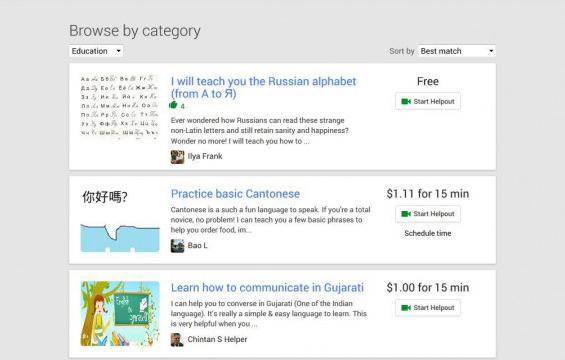This screenshot has height=360, width=565.
Task: Click the provider name Ilya Frank
Action: click(x=205, y=156)
